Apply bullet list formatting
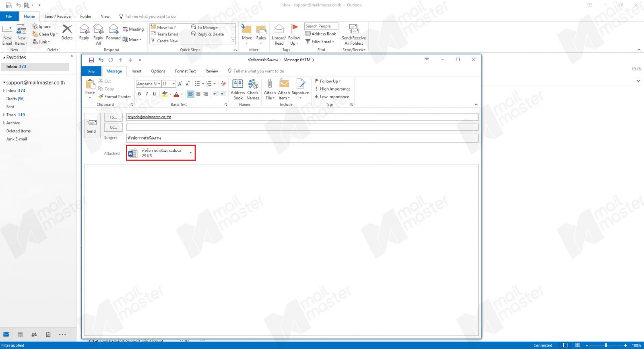Image resolution: width=644 pixels, height=349 pixels. click(x=197, y=84)
